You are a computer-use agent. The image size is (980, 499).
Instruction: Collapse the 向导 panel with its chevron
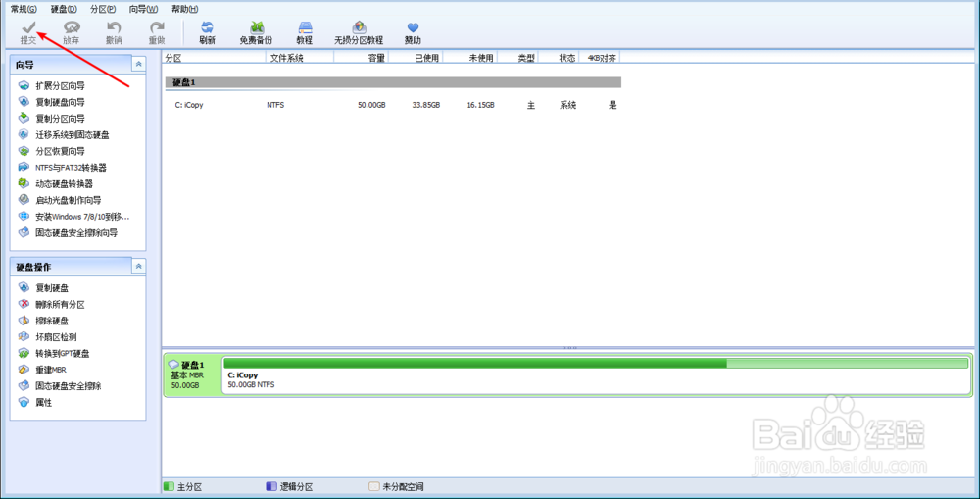[x=139, y=64]
